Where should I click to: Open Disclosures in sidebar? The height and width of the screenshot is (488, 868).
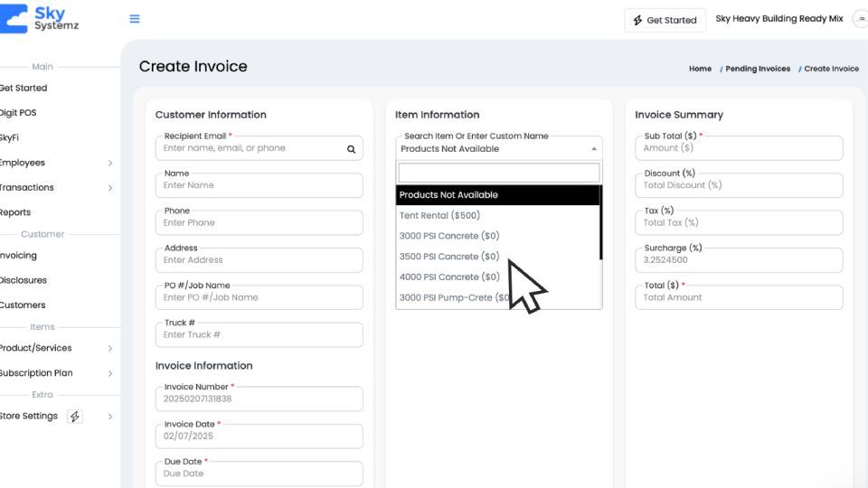[24, 280]
